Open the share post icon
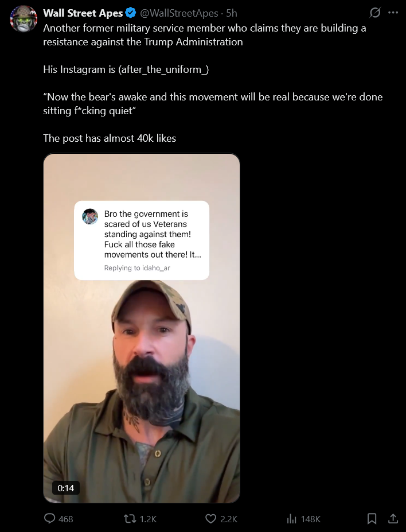The image size is (406, 532). (x=393, y=518)
